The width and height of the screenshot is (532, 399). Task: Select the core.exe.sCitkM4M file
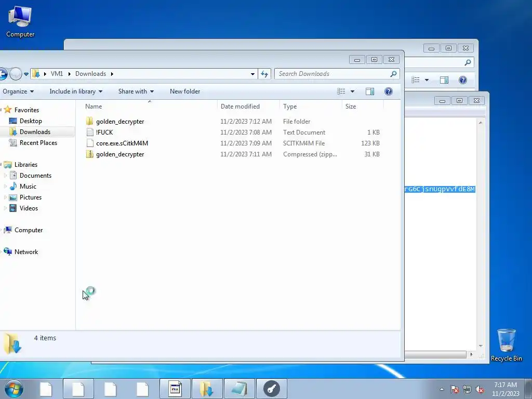122,143
